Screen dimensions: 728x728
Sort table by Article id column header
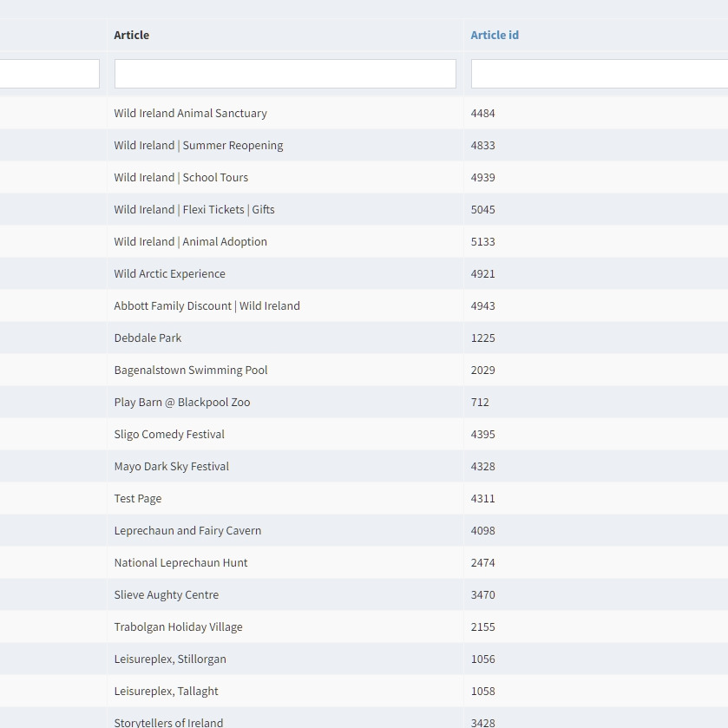[495, 36]
